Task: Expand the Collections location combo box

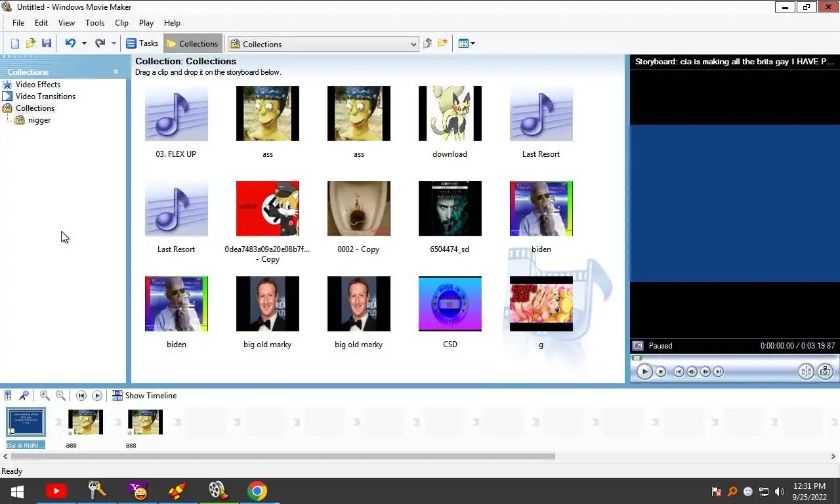Action: click(413, 45)
